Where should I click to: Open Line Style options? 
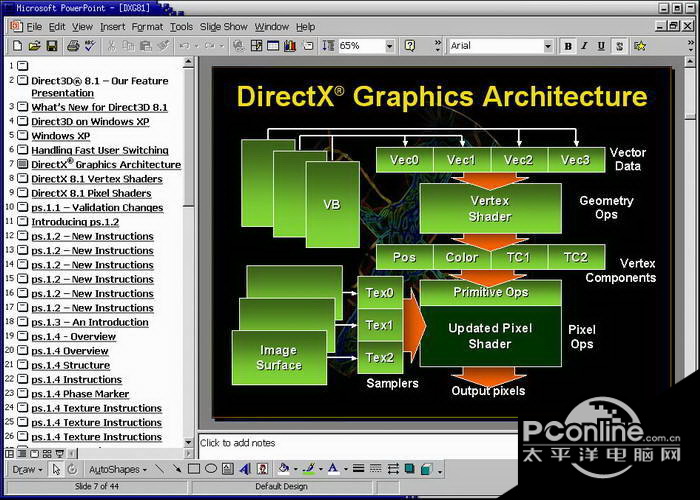[x=358, y=469]
